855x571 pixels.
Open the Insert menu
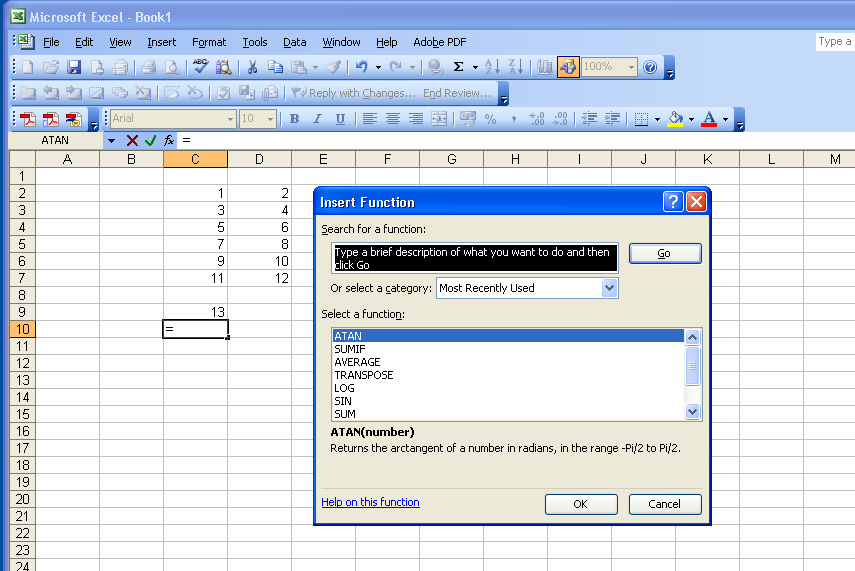pos(161,42)
